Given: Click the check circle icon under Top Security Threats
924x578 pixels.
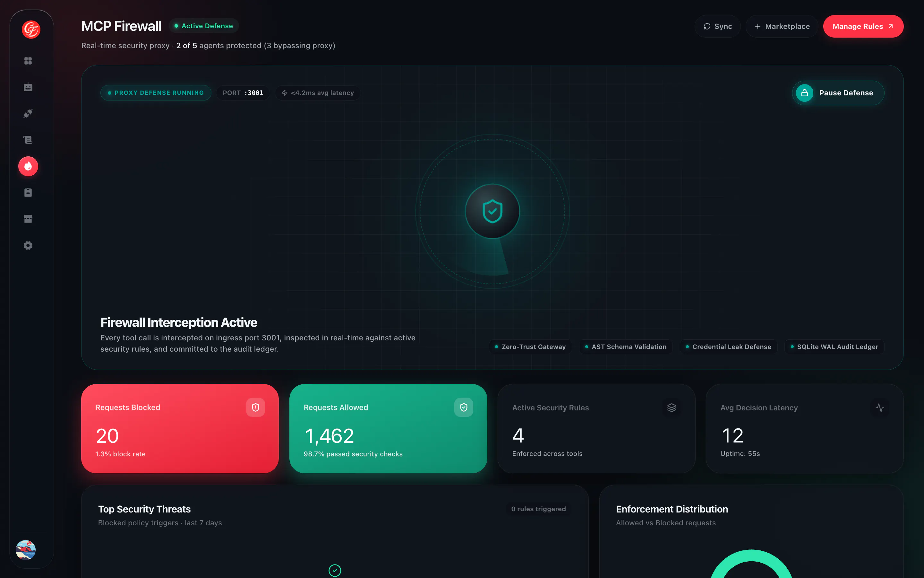Looking at the screenshot, I should click(x=335, y=570).
